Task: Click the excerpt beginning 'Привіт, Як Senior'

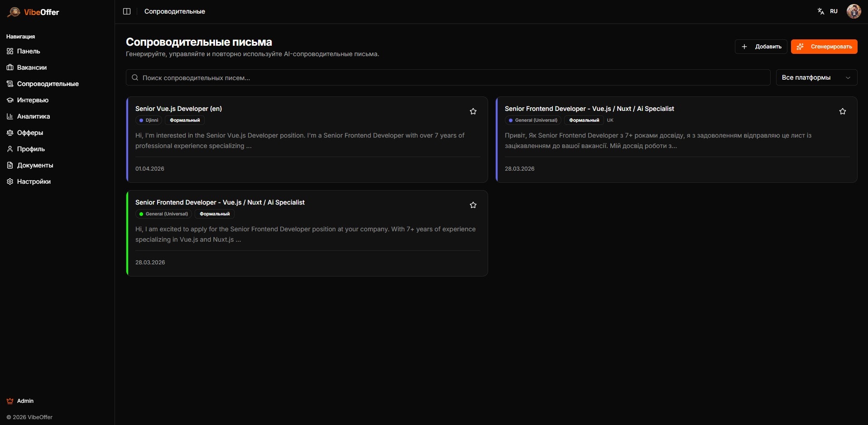Action: coord(658,141)
